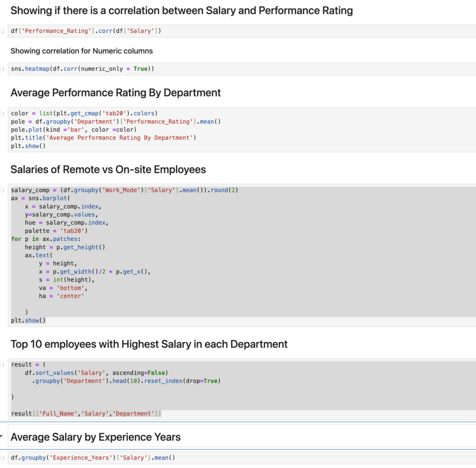Click the ha = 'center' line
476x468 pixels.
[x=61, y=296]
